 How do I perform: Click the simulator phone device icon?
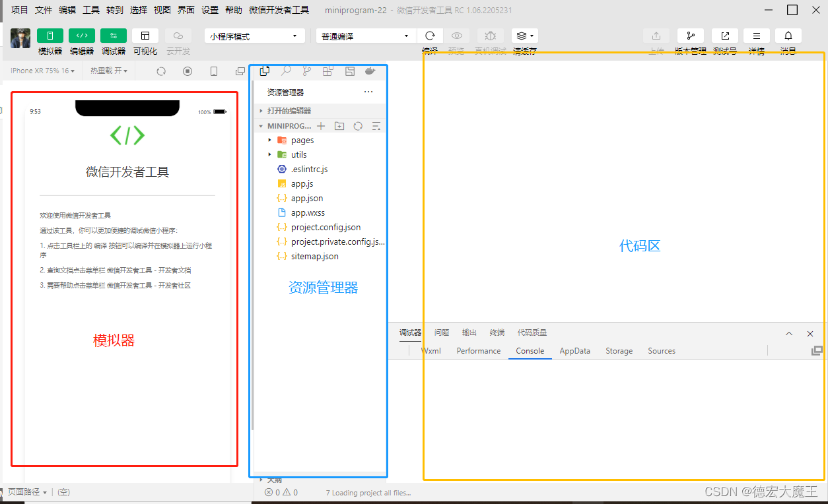pyautogui.click(x=214, y=71)
